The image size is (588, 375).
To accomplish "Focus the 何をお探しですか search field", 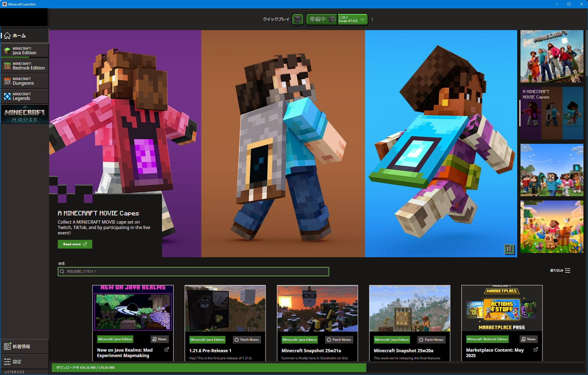I will [193, 272].
